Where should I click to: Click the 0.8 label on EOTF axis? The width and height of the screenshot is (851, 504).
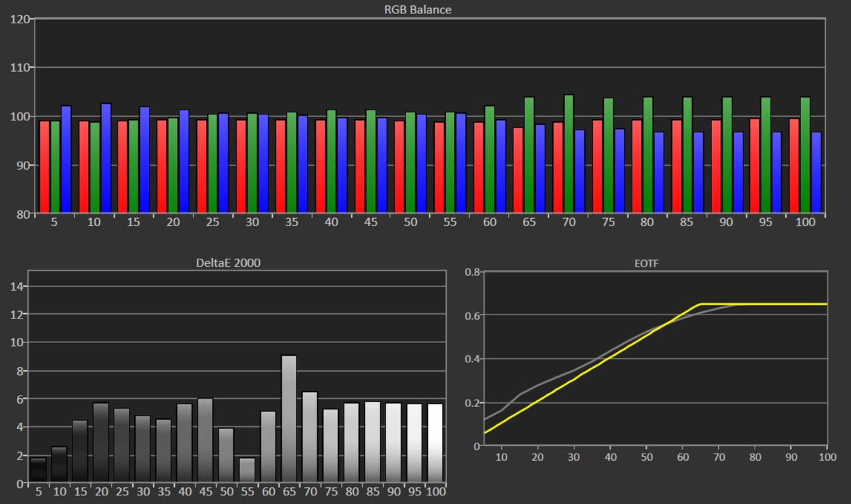tap(472, 272)
